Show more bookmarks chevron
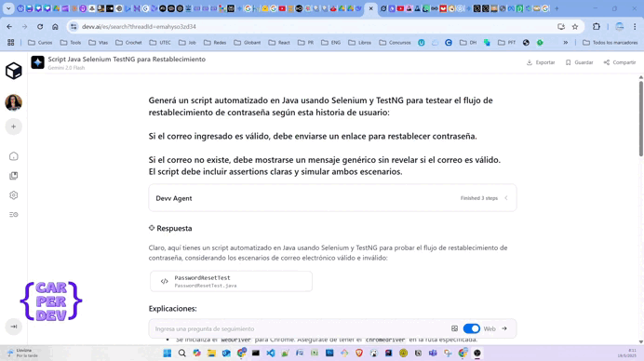 [x=566, y=42]
